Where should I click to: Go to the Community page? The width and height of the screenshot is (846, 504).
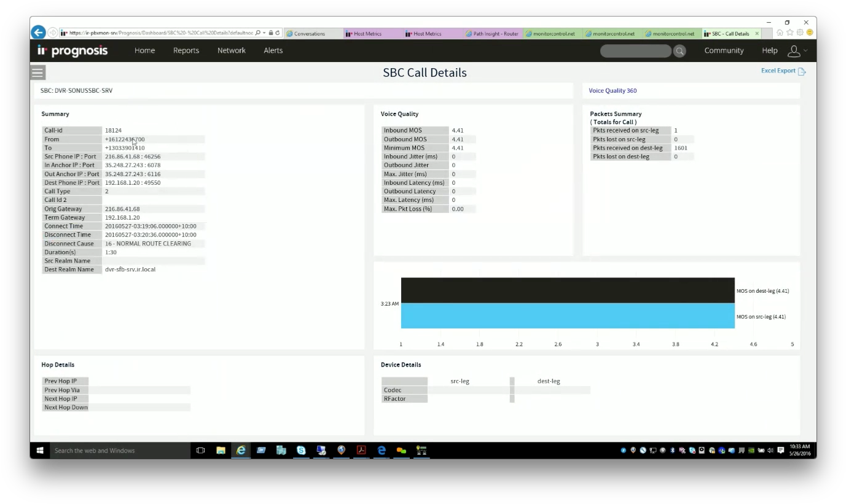(x=724, y=51)
